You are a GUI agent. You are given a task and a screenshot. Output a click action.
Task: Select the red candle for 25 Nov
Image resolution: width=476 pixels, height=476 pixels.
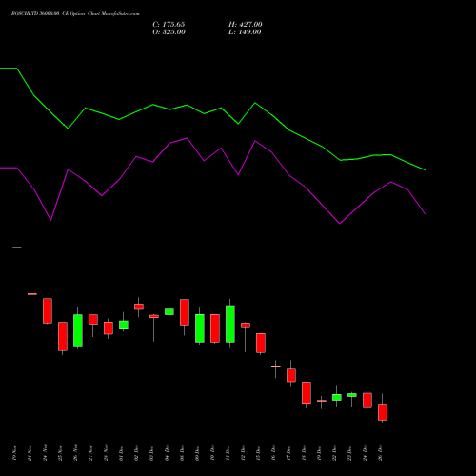click(63, 336)
